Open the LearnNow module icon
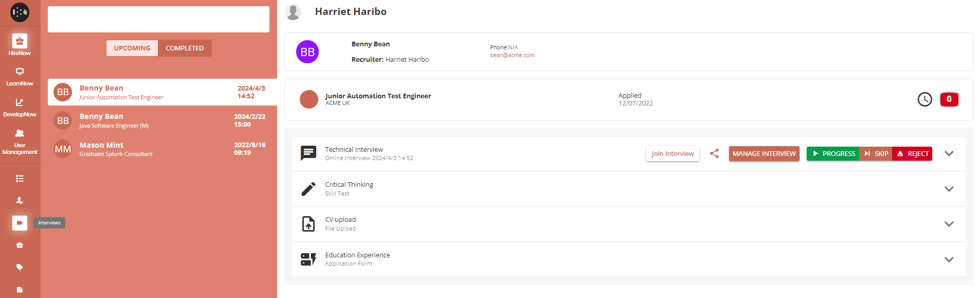Viewport: 980px width, 298px height. pos(20,72)
